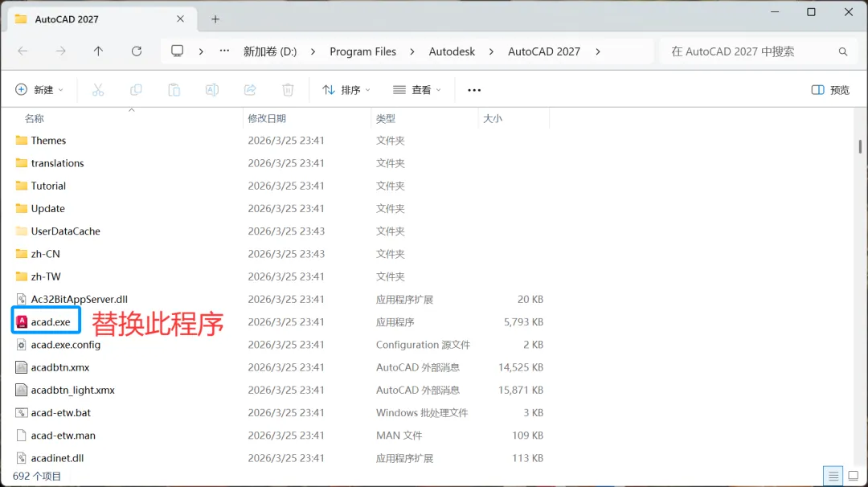Sort by the 类型 column header
This screenshot has height=487, width=868.
pyautogui.click(x=385, y=118)
